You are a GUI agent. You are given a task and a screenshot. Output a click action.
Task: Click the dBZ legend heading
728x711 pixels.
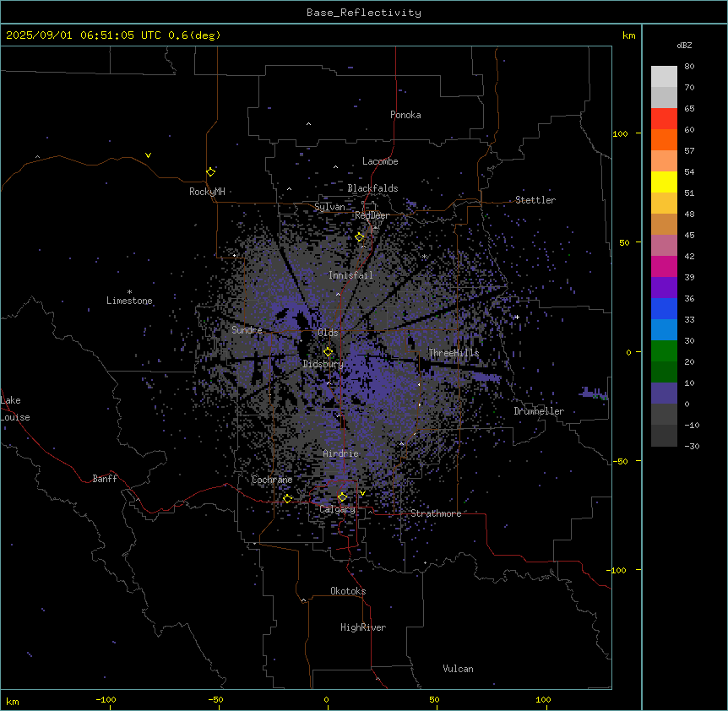pyautogui.click(x=684, y=46)
